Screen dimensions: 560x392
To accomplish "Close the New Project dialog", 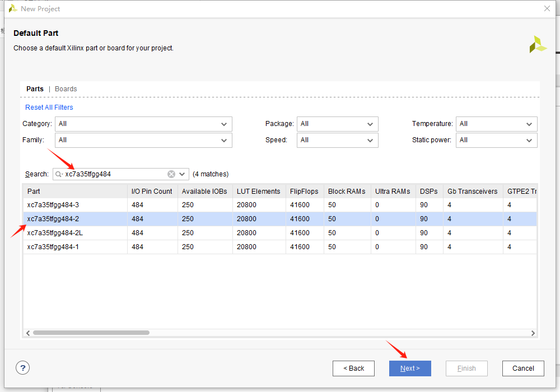I will pos(547,8).
